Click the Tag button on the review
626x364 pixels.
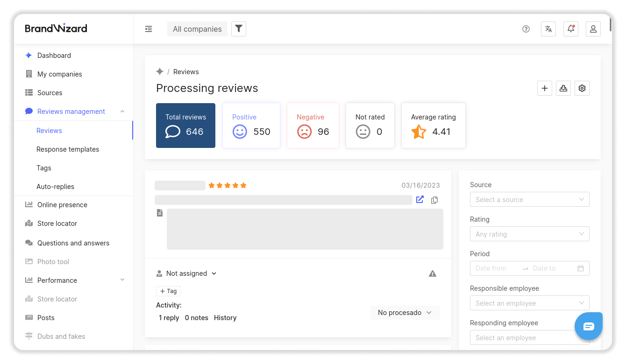tap(168, 291)
